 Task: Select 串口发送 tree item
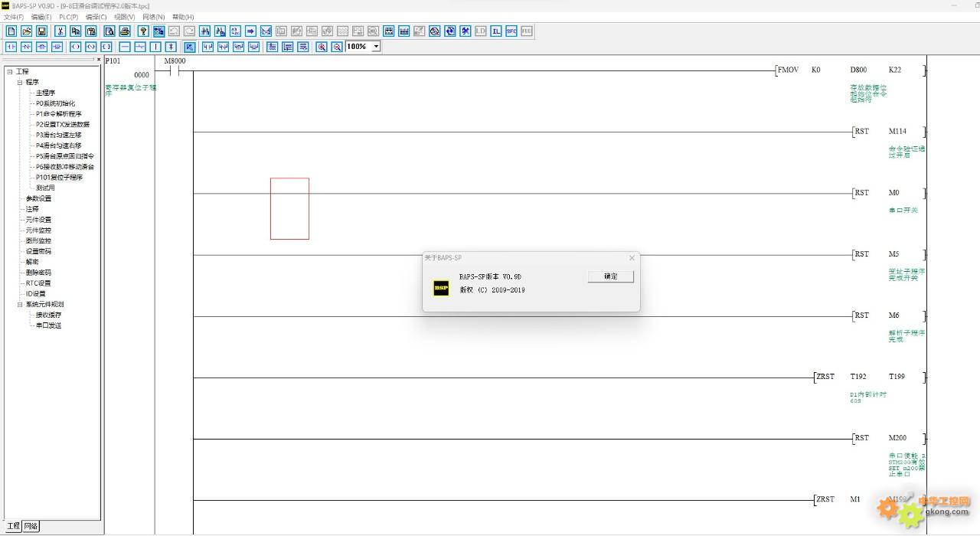[x=48, y=325]
